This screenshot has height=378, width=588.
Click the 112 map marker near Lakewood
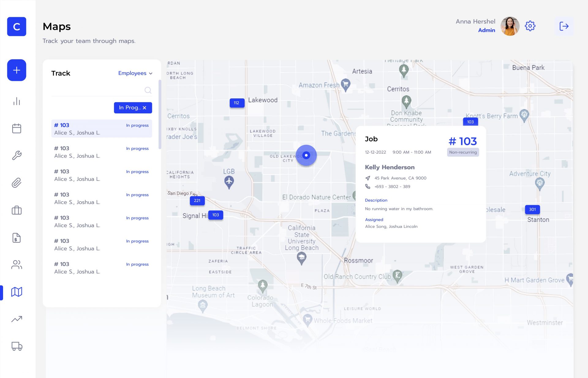pos(236,103)
